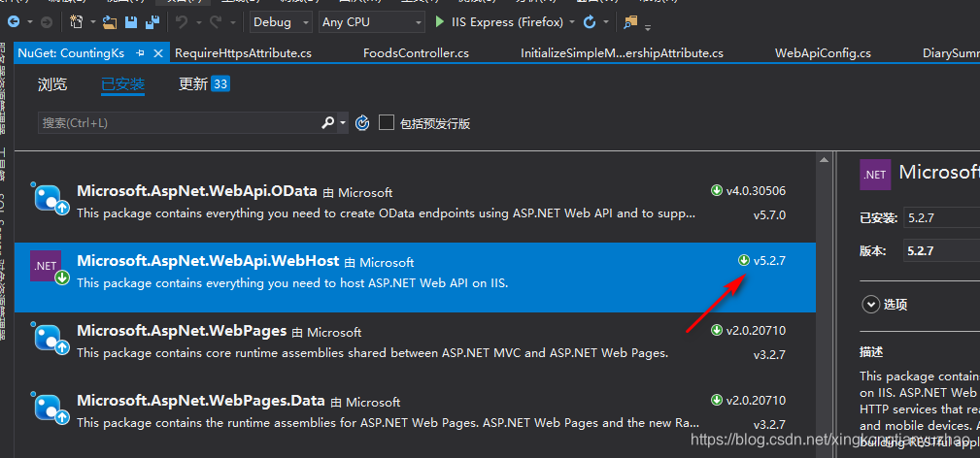Open dropdown next to Navigate Backward
This screenshot has height=458, width=980.
(30, 22)
